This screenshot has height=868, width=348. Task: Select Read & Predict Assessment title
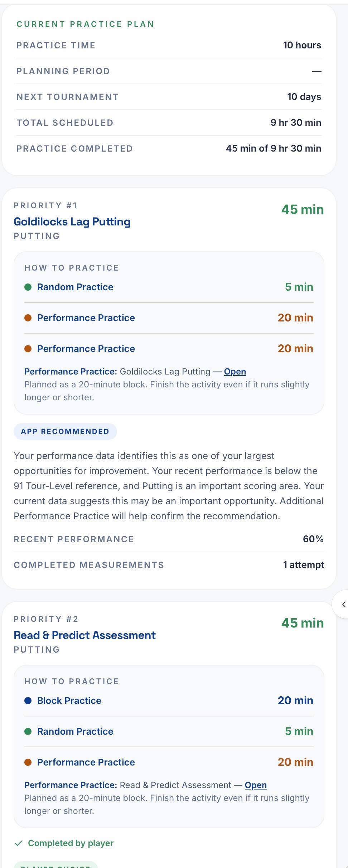84,635
